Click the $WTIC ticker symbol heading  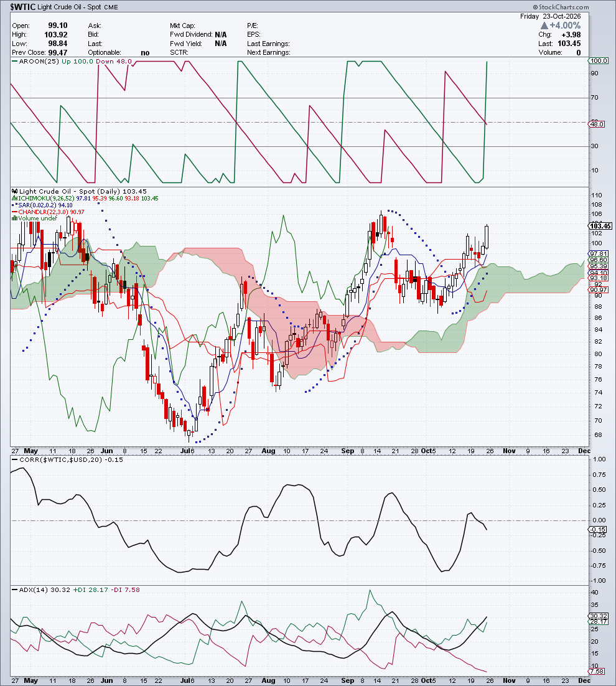tap(23, 7)
